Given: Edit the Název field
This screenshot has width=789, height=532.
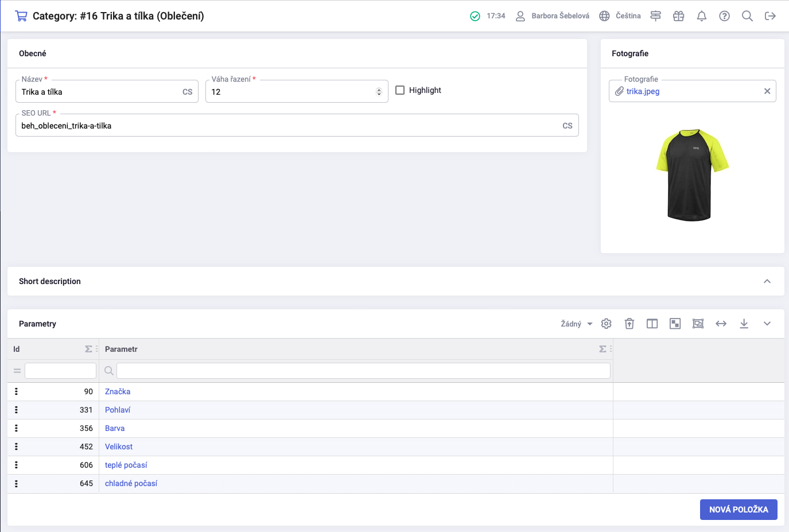Looking at the screenshot, I should pos(107,92).
